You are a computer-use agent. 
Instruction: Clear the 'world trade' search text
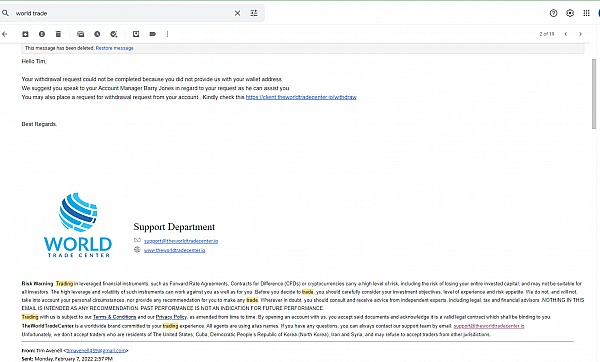click(x=237, y=13)
